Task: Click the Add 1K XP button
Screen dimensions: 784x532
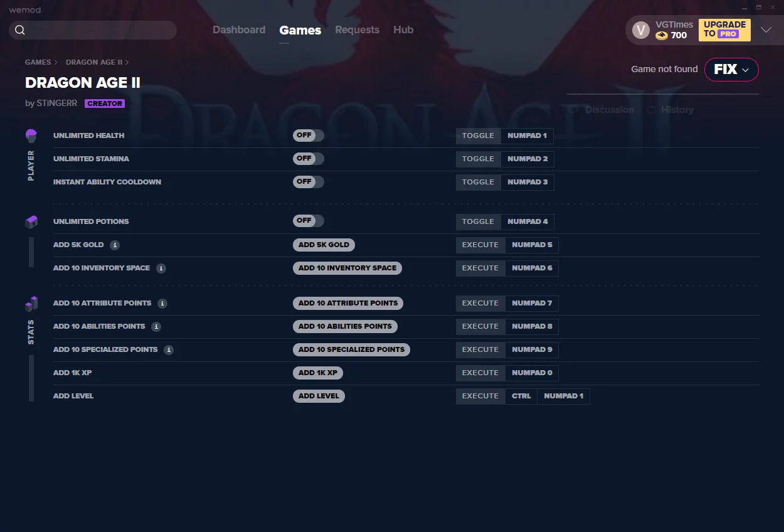Action: (x=318, y=373)
